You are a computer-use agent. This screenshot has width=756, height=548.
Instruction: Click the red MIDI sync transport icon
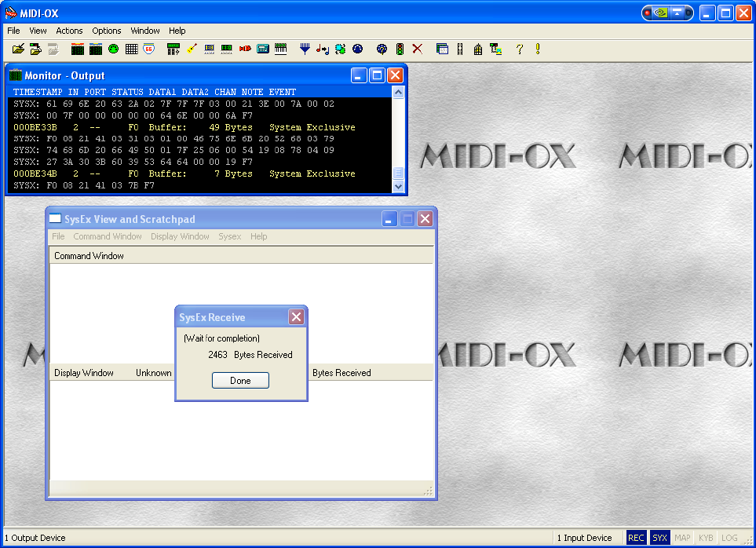coord(245,49)
